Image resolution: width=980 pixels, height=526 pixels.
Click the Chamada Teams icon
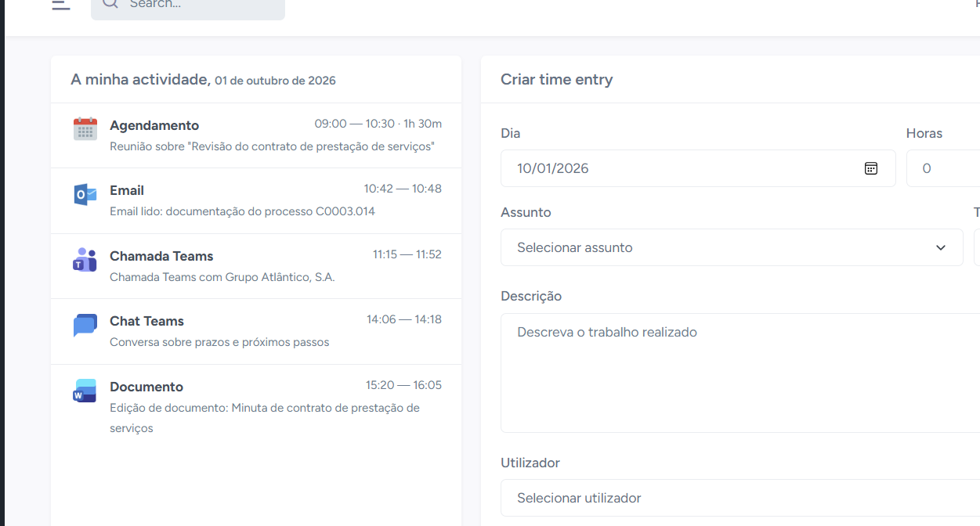(x=85, y=260)
